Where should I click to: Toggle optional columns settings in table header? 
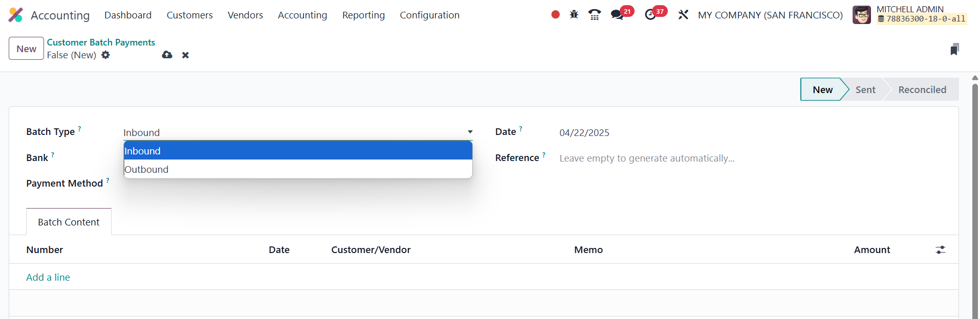pyautogui.click(x=940, y=250)
